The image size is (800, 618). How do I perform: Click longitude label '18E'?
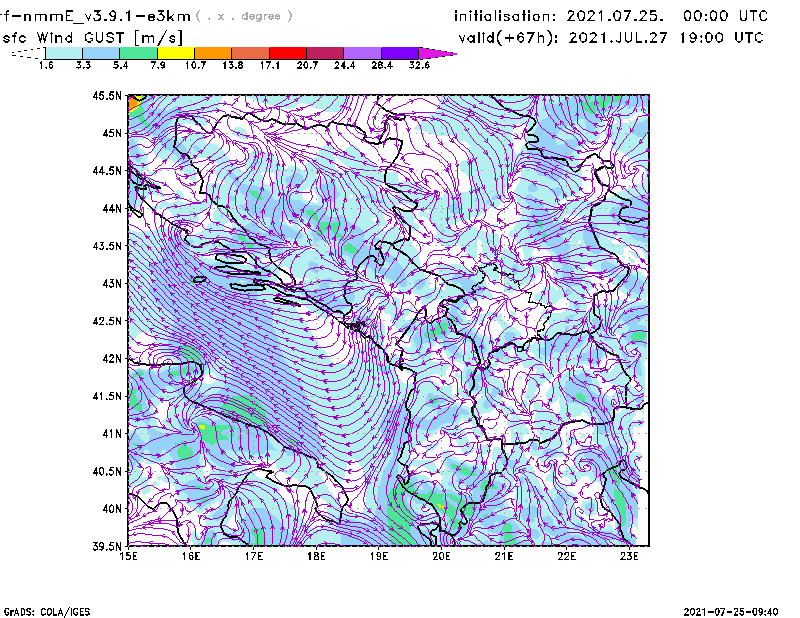tap(316, 556)
